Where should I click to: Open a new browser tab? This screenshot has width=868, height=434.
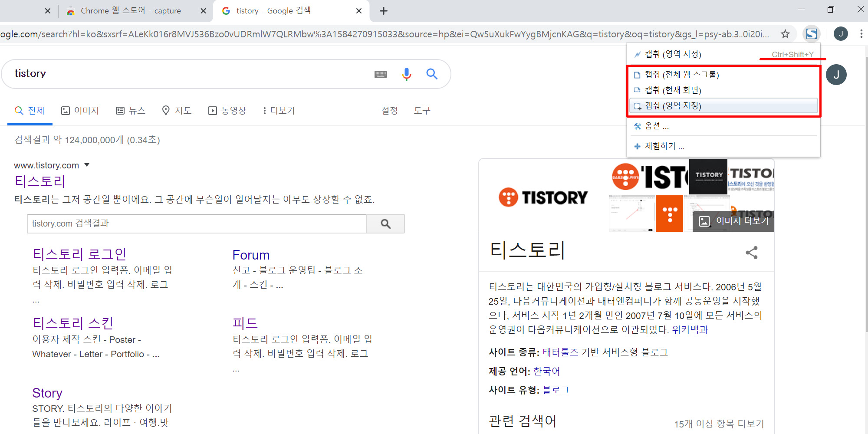coord(384,11)
